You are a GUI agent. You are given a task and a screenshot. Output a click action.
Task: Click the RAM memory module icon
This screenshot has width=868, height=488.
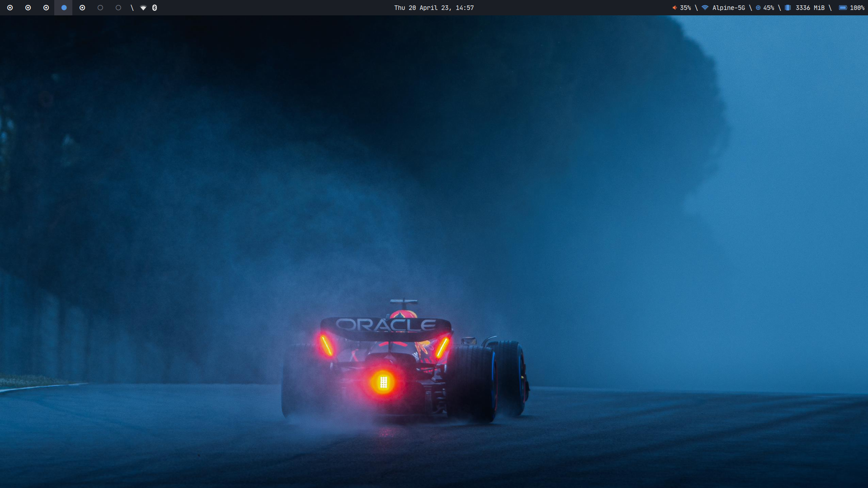click(x=788, y=8)
